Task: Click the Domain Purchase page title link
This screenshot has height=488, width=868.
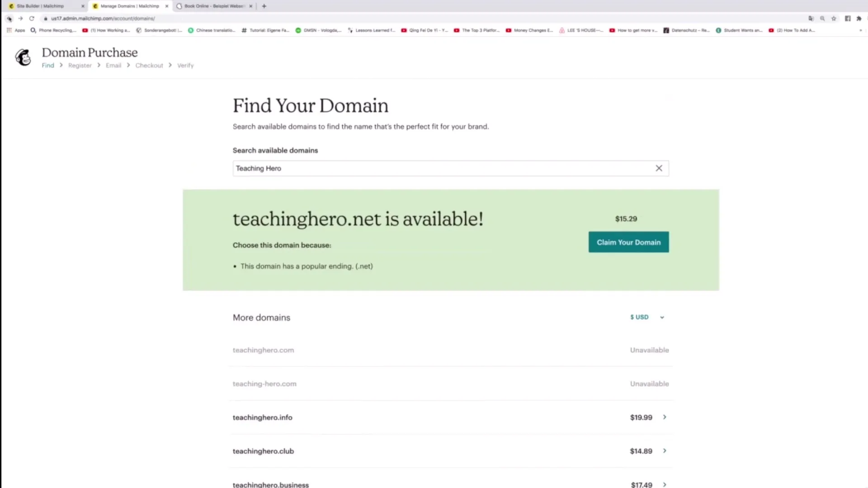Action: tap(90, 52)
